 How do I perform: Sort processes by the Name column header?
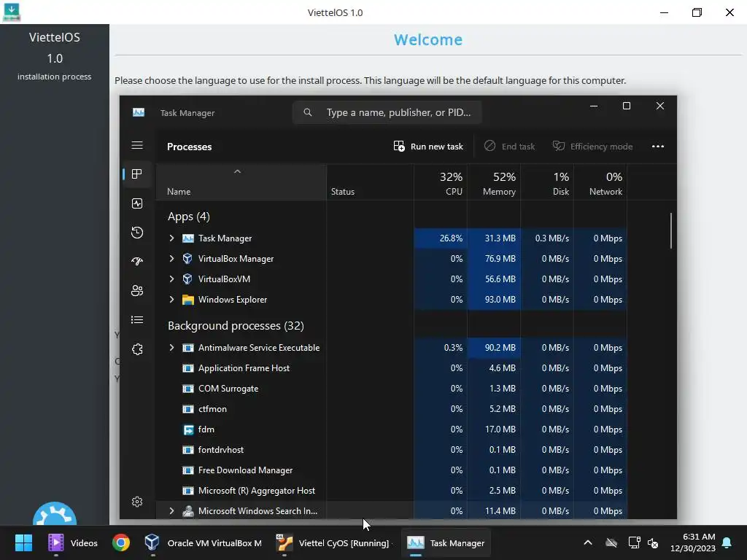pos(241,182)
